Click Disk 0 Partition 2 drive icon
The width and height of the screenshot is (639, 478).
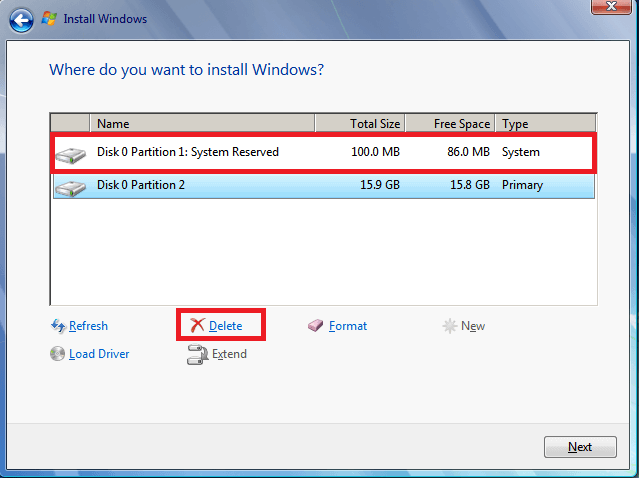click(x=70, y=186)
